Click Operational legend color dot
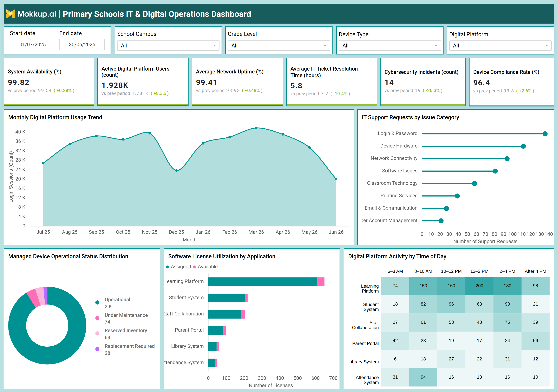Screen dimensions: 557x392 click(97, 302)
